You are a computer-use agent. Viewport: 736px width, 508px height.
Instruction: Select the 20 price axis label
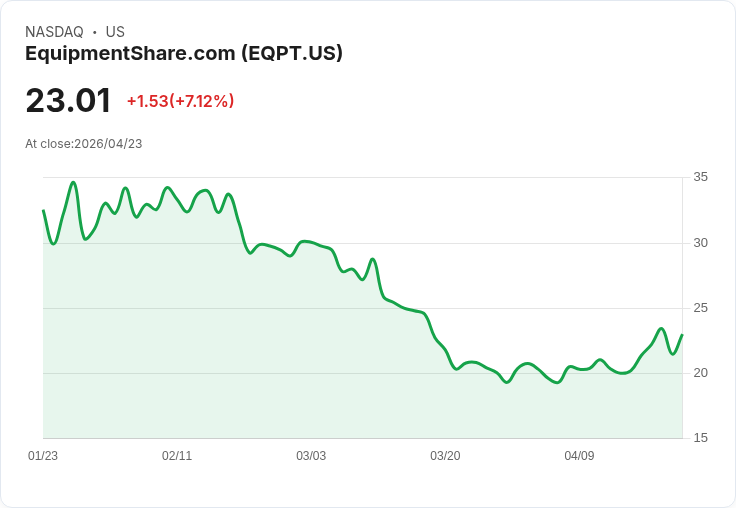pyautogui.click(x=701, y=373)
